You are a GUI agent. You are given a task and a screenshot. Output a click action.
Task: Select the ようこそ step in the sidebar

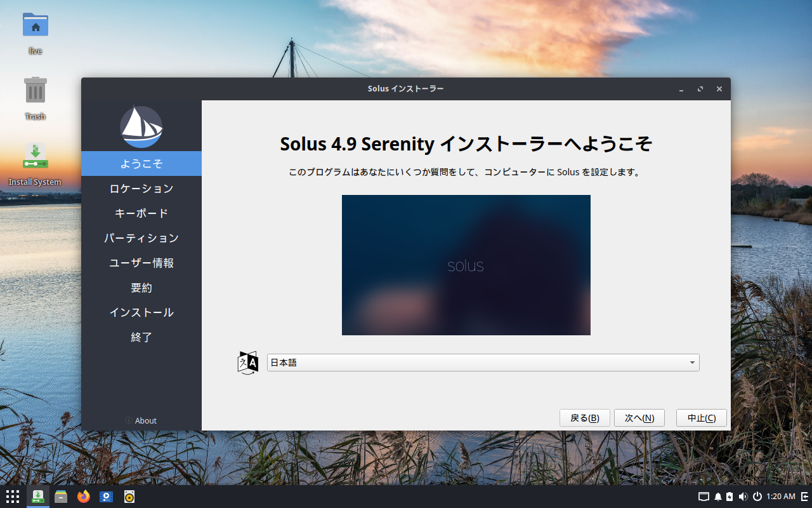141,163
